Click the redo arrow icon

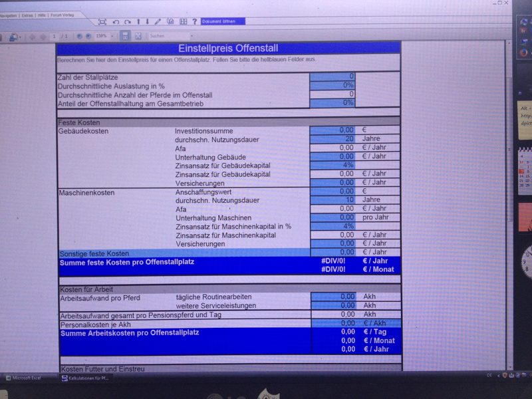(x=127, y=22)
